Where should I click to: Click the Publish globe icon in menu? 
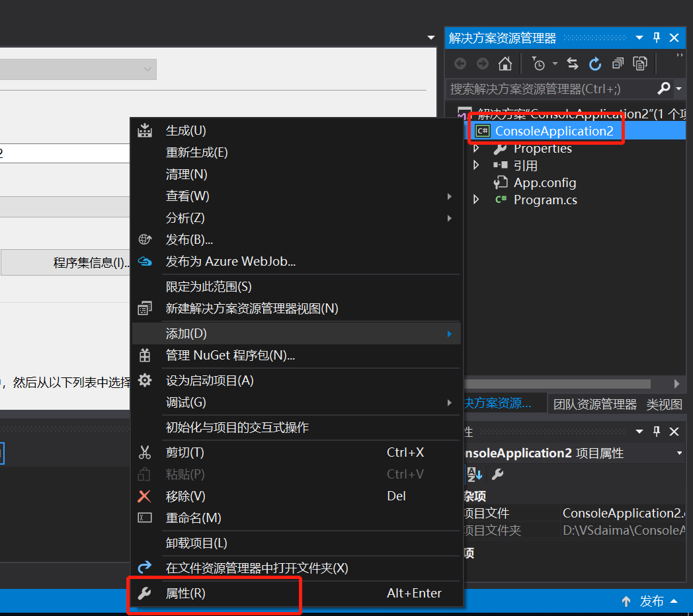click(x=145, y=239)
